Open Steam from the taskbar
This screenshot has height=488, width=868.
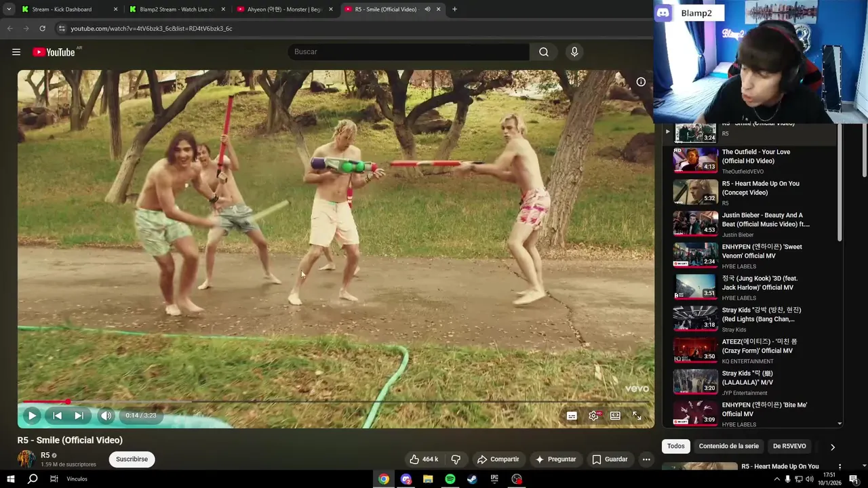click(x=472, y=479)
